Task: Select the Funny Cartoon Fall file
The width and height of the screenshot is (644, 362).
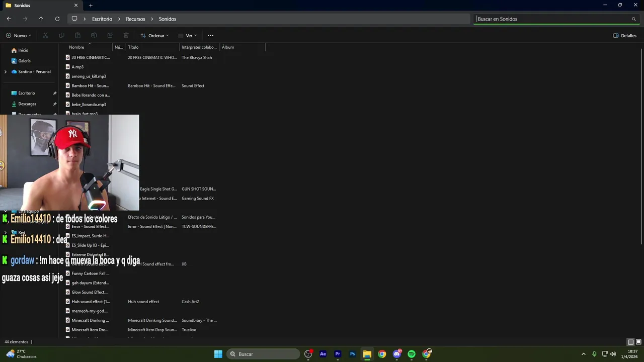Action: pyautogui.click(x=90, y=274)
